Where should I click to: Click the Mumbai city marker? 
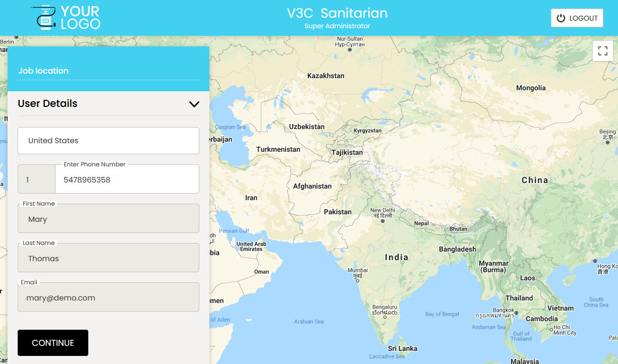coord(358,280)
